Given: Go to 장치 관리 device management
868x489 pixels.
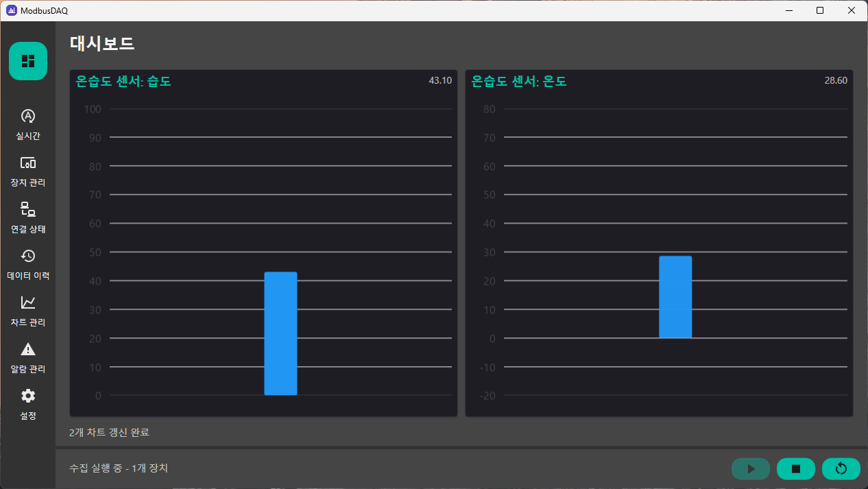Looking at the screenshot, I should coord(28,171).
